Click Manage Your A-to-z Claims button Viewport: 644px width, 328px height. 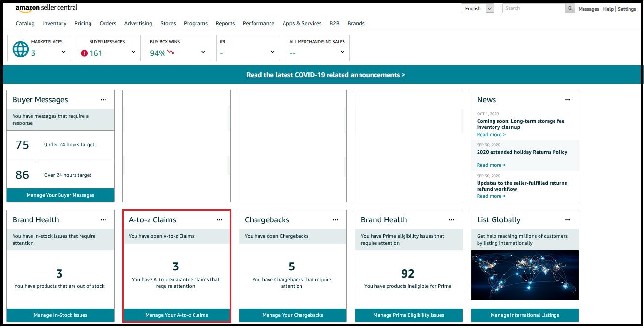[177, 315]
